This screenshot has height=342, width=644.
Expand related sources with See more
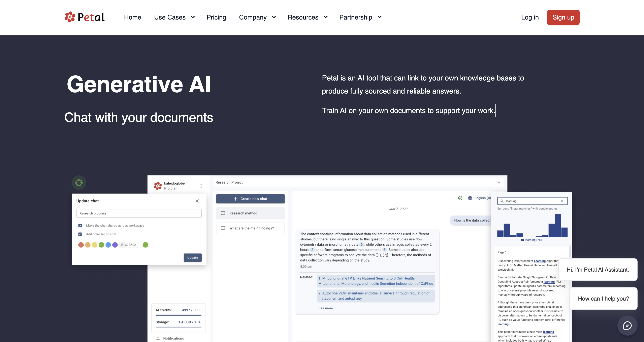point(326,308)
